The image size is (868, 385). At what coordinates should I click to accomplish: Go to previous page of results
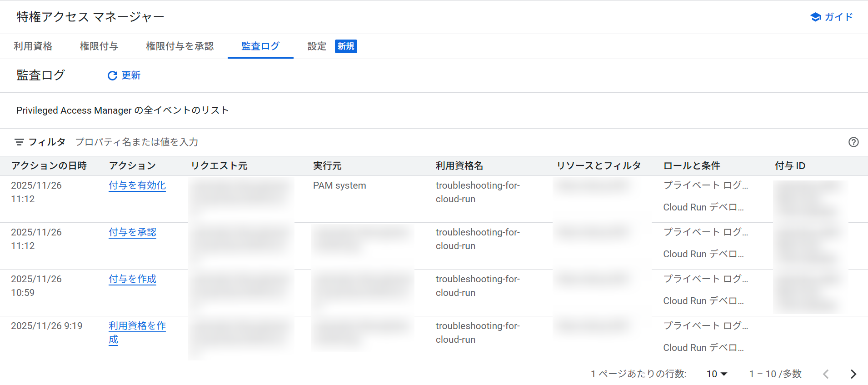(826, 374)
